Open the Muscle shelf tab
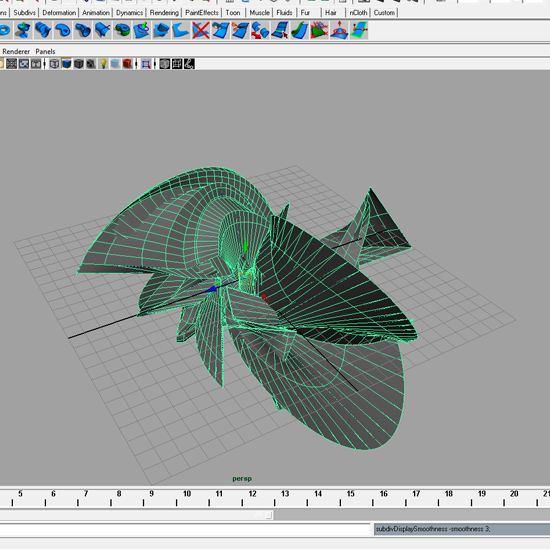The height and width of the screenshot is (550, 550). click(x=260, y=13)
